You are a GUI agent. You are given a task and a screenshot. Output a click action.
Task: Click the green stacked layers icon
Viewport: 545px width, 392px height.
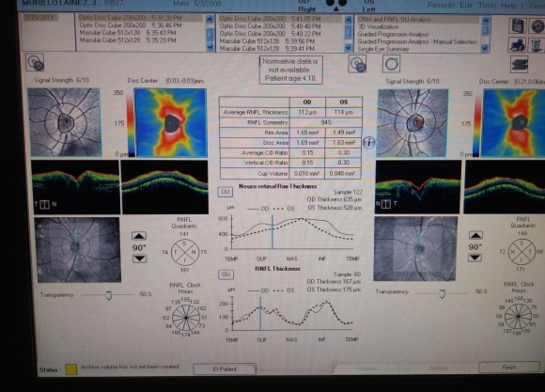click(x=520, y=64)
